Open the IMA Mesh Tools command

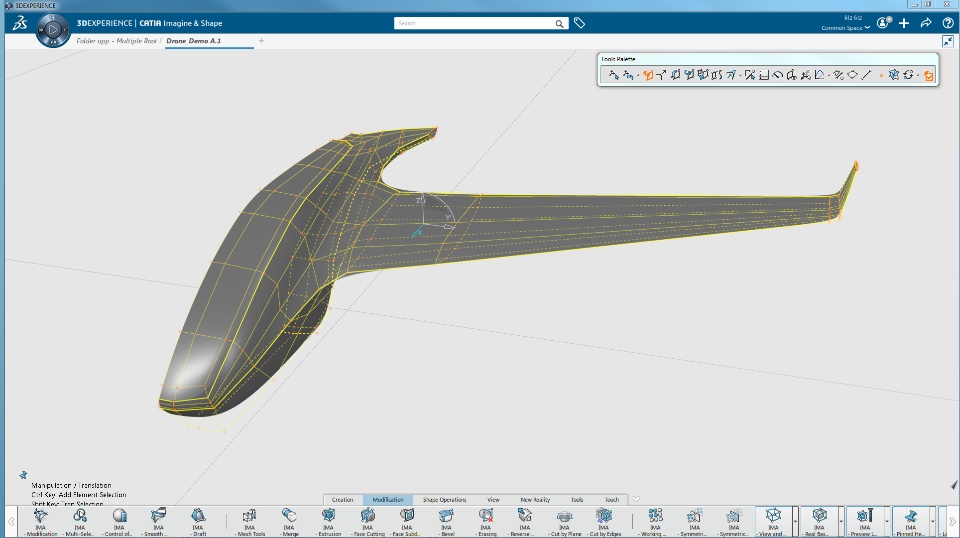click(249, 522)
